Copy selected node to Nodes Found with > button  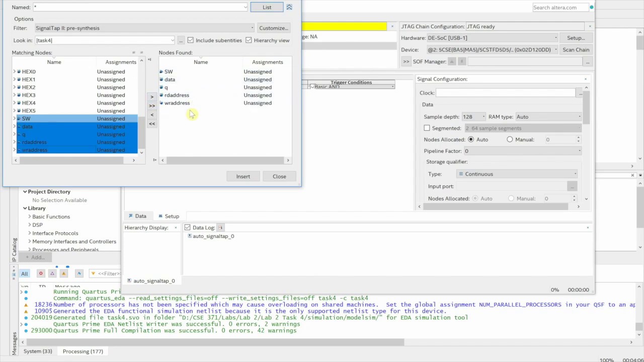(x=152, y=97)
